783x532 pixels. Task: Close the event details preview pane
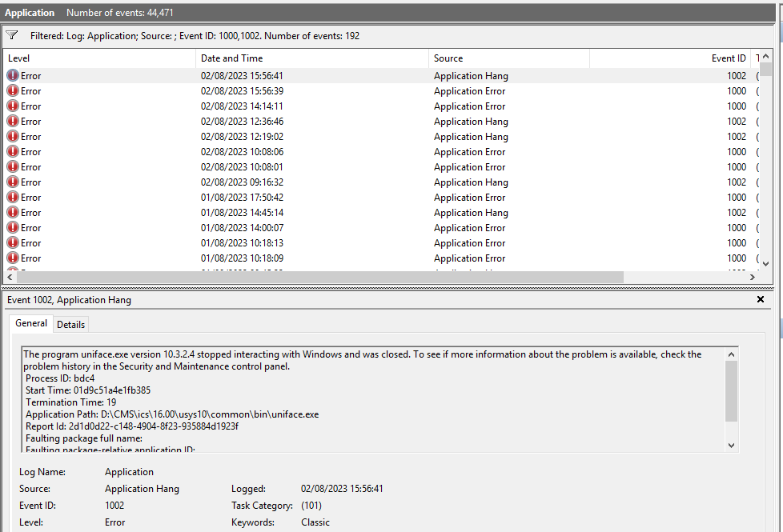760,299
